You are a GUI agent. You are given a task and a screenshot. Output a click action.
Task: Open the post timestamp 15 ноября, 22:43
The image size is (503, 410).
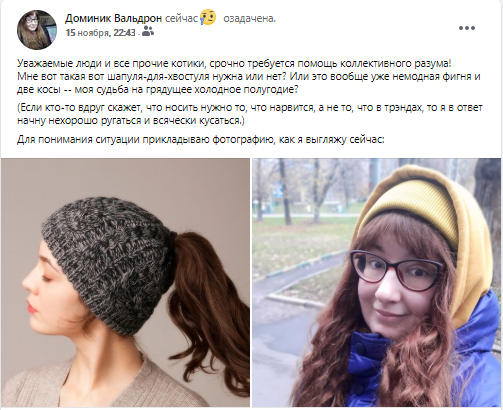pos(100,33)
